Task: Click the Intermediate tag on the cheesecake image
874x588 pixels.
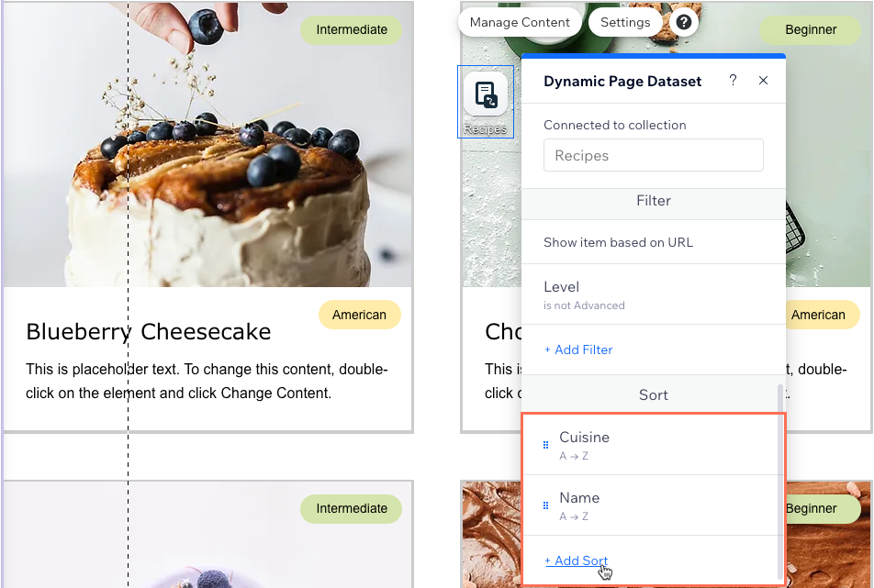Action: [x=351, y=29]
